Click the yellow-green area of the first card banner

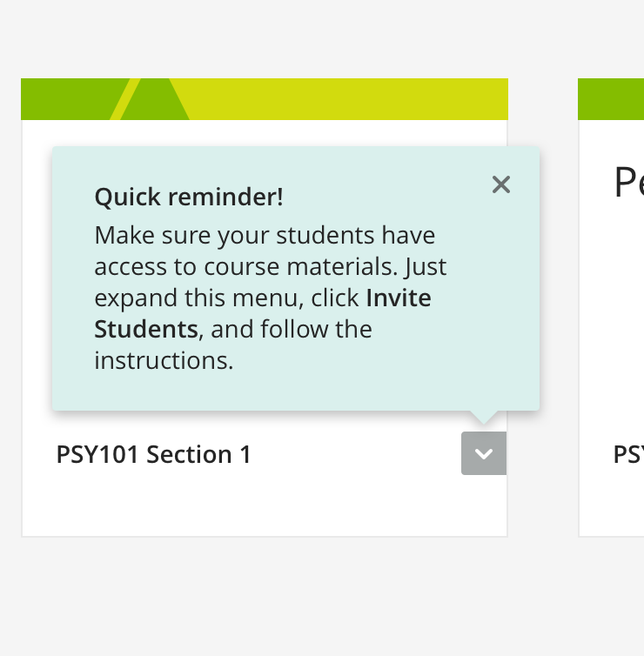coord(348,99)
